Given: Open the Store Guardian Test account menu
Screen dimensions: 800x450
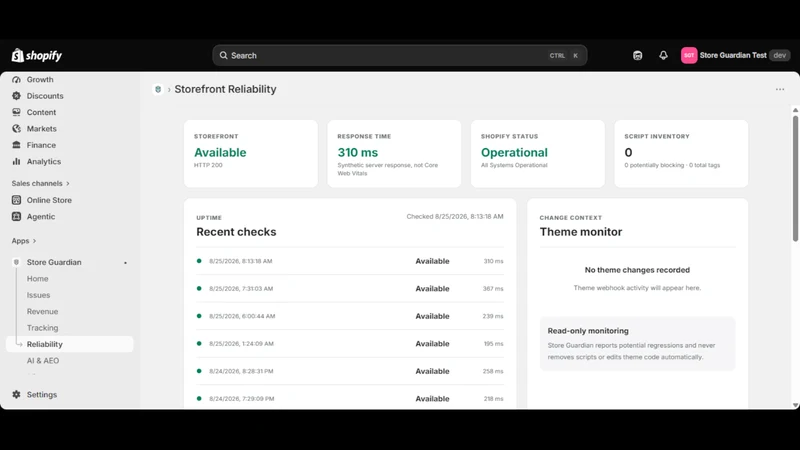Looking at the screenshot, I should [735, 55].
